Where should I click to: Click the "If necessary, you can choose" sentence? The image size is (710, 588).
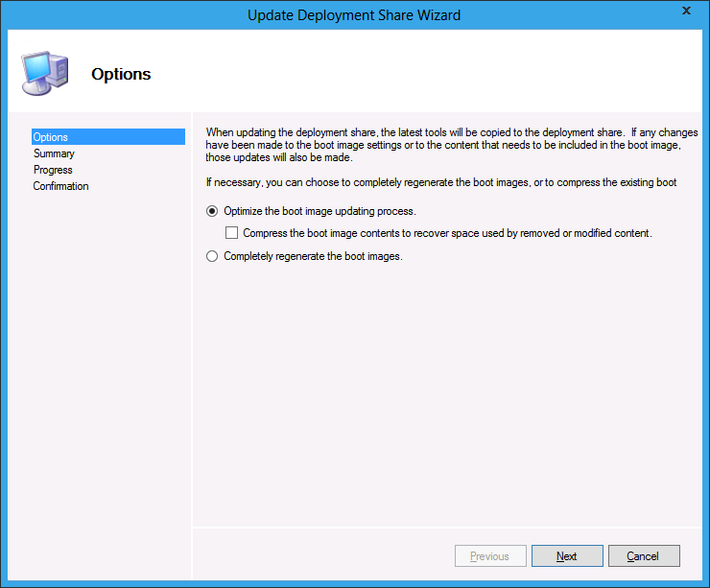[x=441, y=182]
